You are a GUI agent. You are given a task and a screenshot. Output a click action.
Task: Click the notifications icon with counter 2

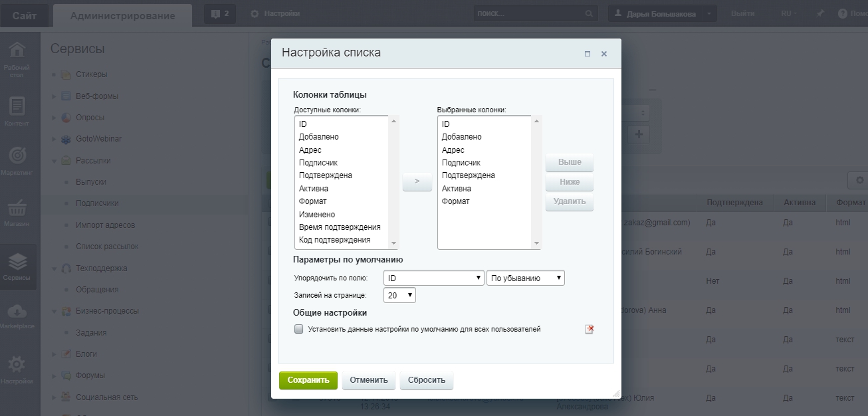click(219, 14)
